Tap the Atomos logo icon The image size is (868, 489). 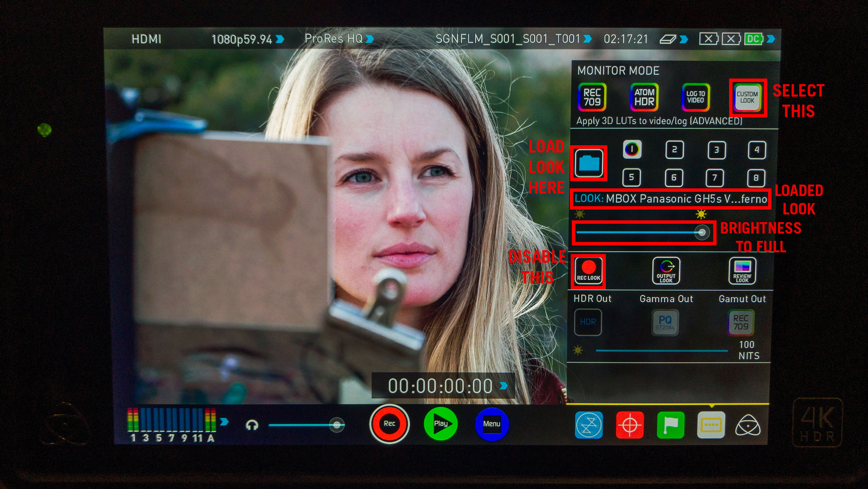[748, 425]
